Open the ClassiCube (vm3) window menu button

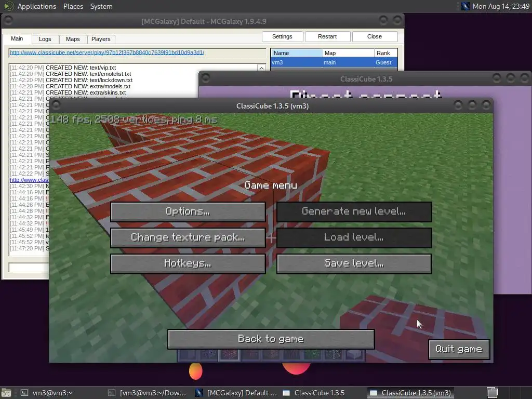click(56, 105)
